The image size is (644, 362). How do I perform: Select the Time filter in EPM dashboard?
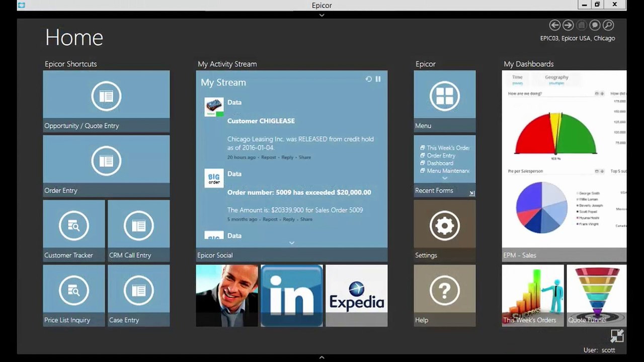[x=518, y=79]
